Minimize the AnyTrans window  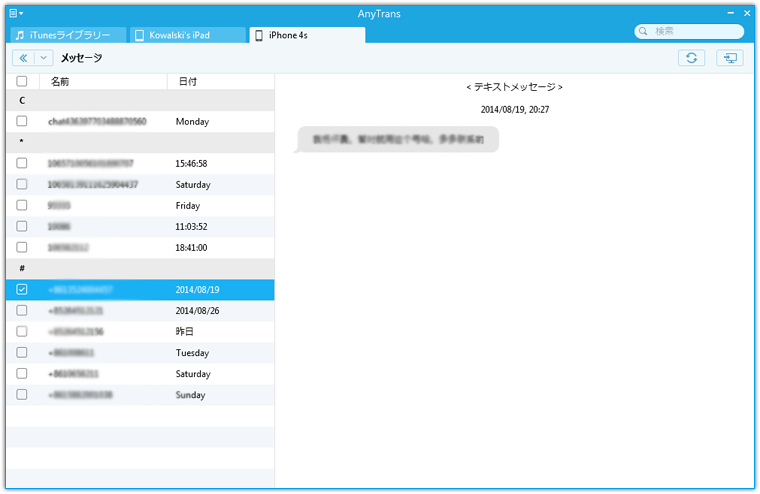[730, 13]
